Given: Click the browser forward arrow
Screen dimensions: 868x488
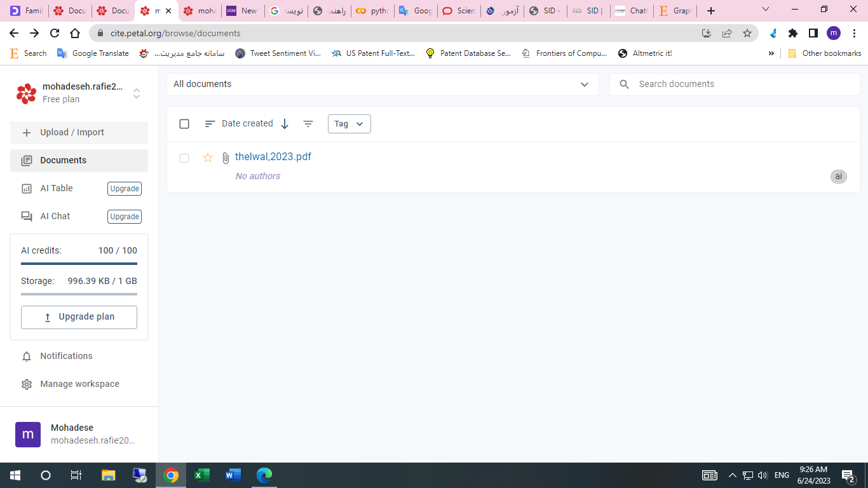Looking at the screenshot, I should pyautogui.click(x=34, y=33).
